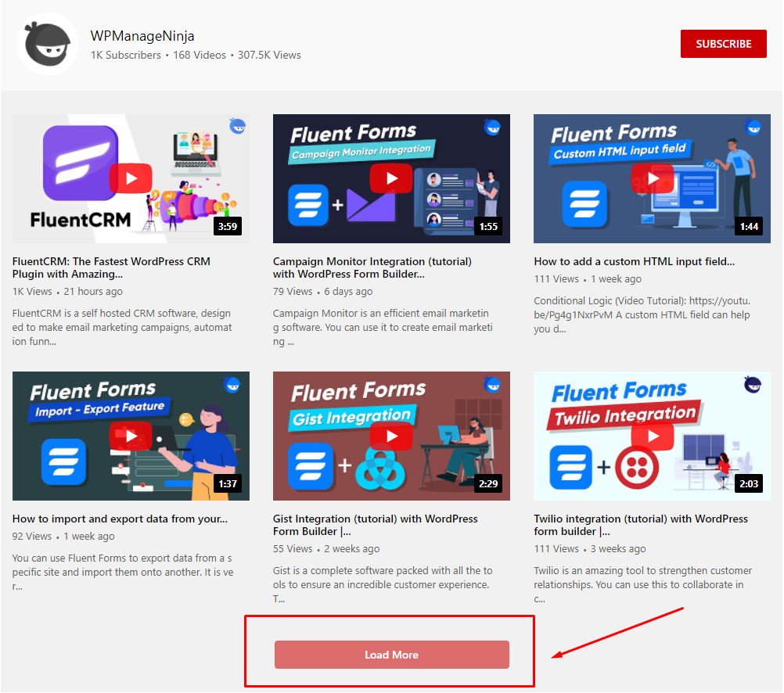The width and height of the screenshot is (784, 693).
Task: Click the 3:59 duration badge
Action: (x=228, y=227)
